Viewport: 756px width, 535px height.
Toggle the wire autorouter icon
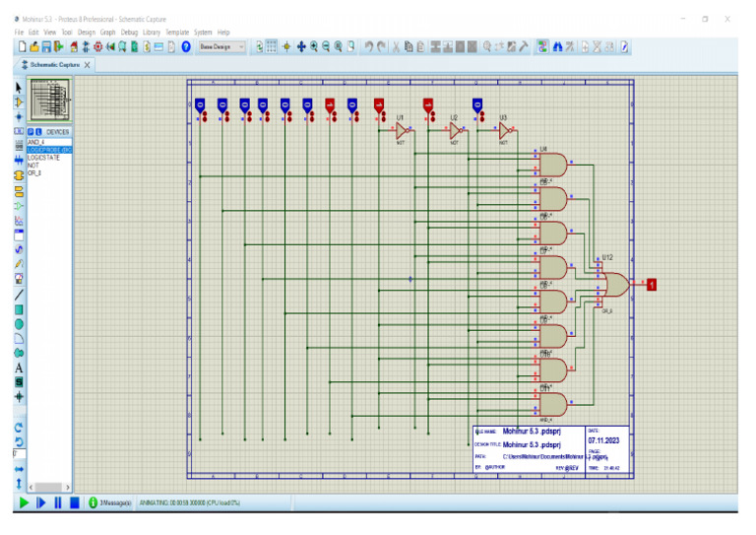pos(543,46)
